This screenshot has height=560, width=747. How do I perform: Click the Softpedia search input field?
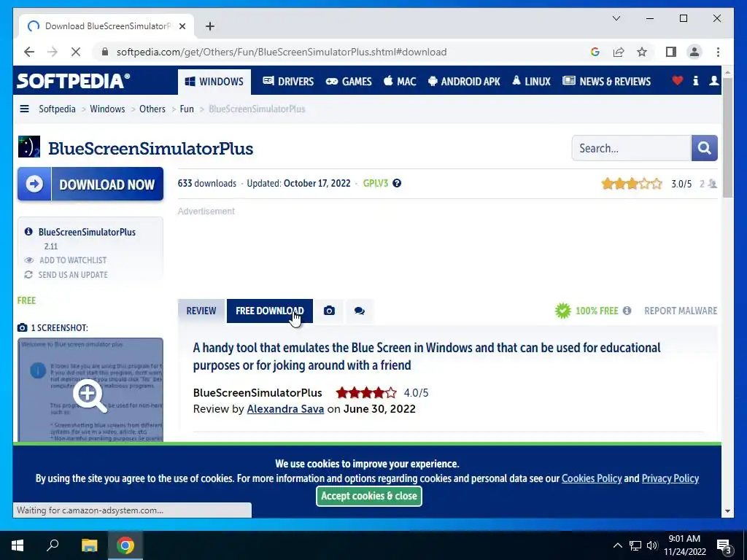631,148
